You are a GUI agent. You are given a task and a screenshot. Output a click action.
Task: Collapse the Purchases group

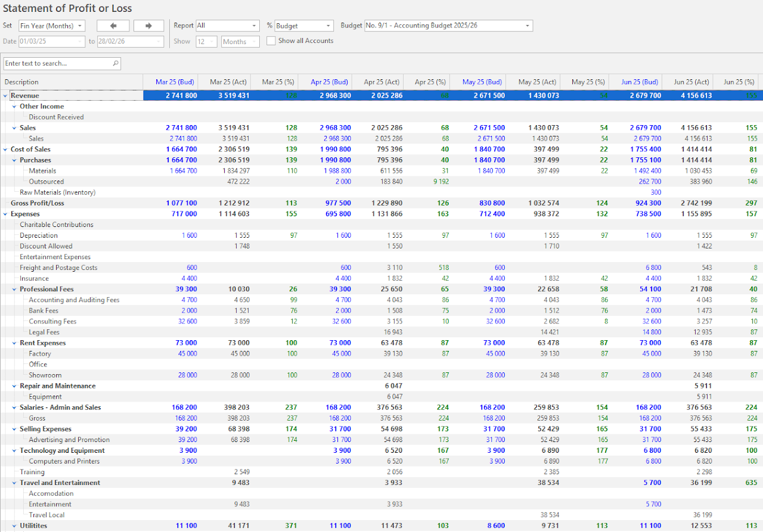click(x=14, y=160)
